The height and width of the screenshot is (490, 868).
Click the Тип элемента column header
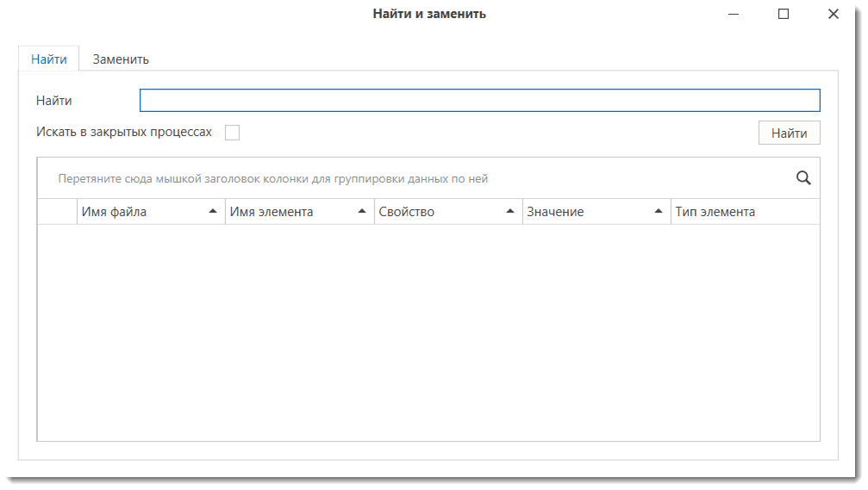pyautogui.click(x=715, y=212)
